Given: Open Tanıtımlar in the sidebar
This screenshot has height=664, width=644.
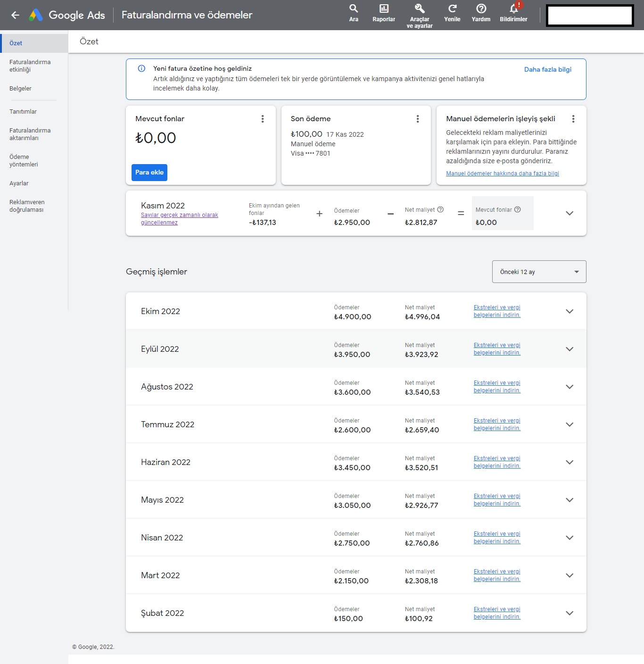Looking at the screenshot, I should click(x=23, y=112).
